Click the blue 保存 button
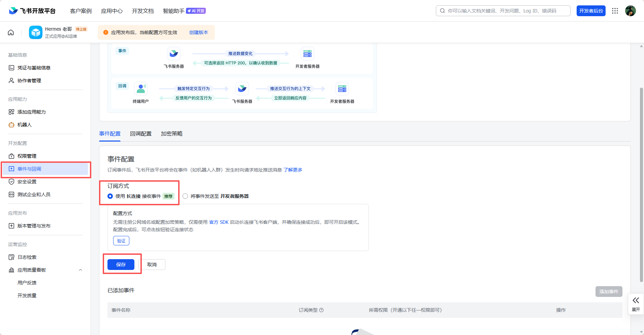644x335 pixels. point(121,265)
